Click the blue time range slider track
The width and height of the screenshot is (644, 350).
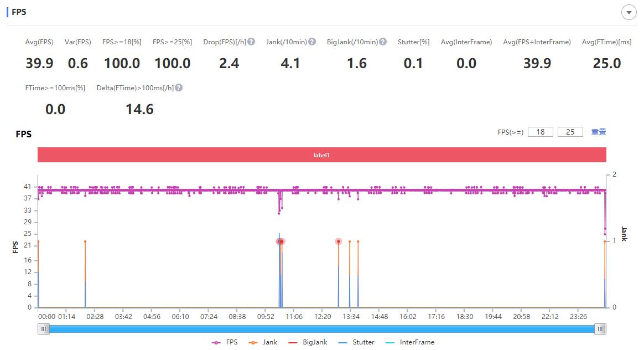point(322,329)
